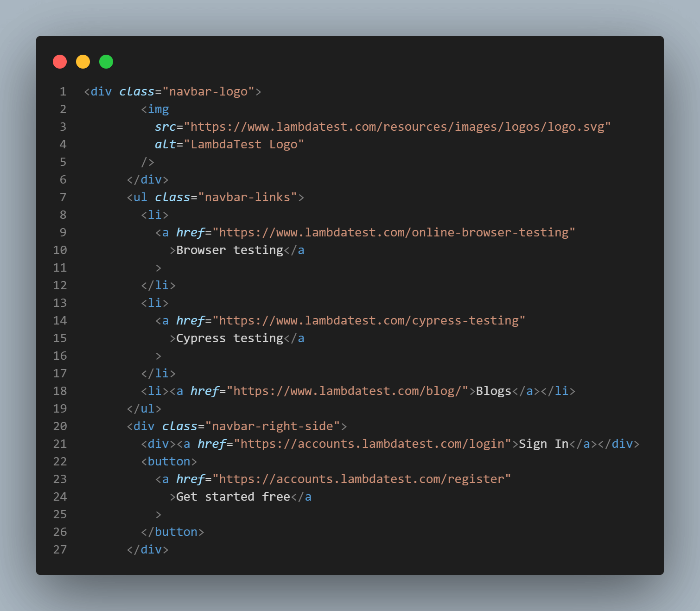Click the closing </li> on line 17
The image size is (700, 611).
pos(158,374)
